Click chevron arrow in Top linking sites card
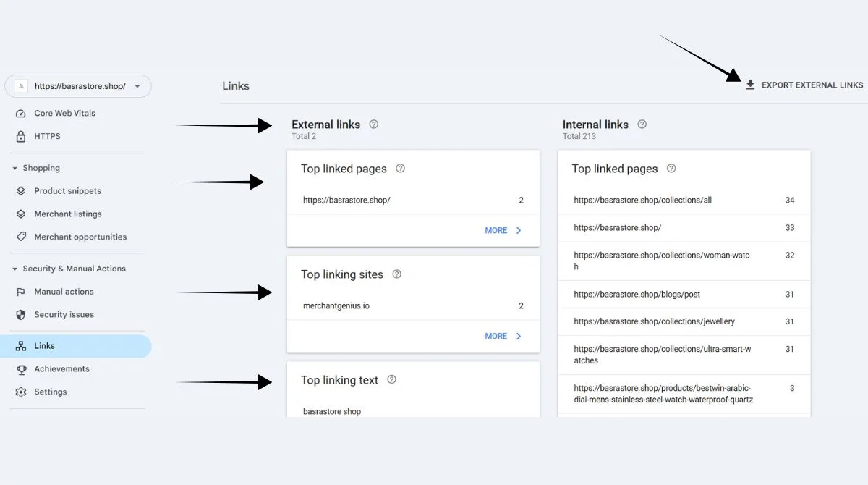868x485 pixels. pos(519,336)
